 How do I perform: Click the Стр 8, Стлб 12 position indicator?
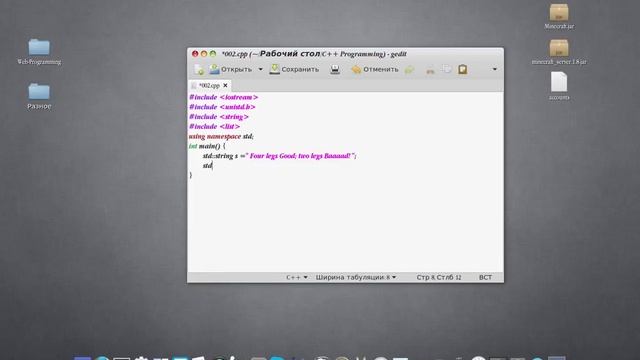click(439, 278)
